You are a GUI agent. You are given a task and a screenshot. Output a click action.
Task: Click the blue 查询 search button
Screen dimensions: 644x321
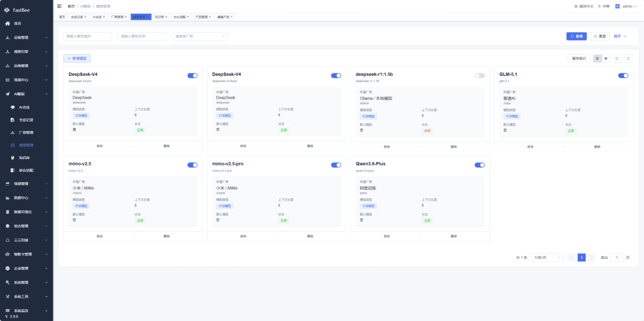tap(576, 36)
